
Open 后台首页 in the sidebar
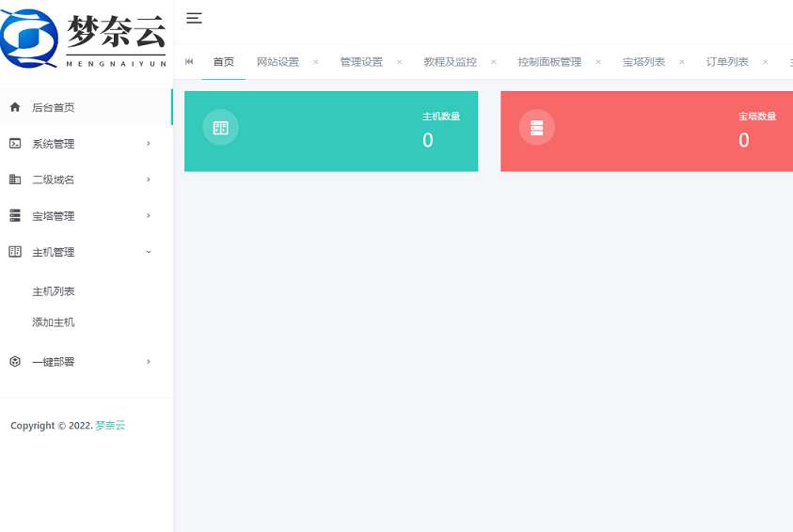(x=86, y=107)
